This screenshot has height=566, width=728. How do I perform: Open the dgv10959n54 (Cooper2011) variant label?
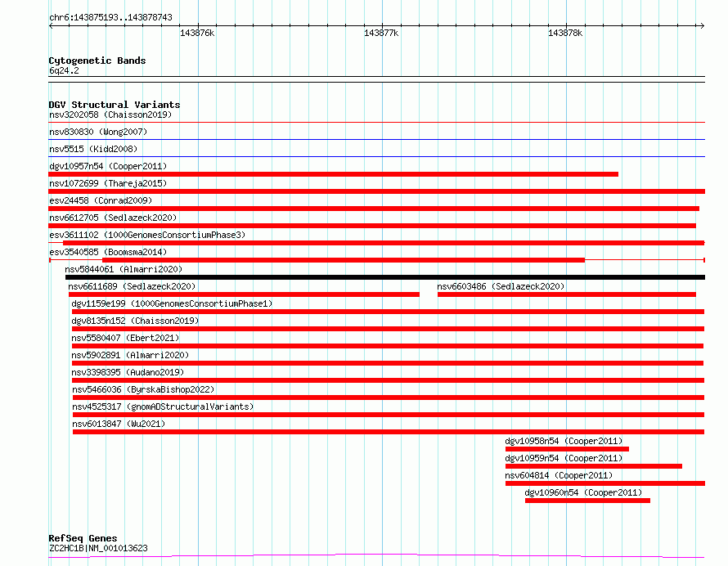coord(564,458)
